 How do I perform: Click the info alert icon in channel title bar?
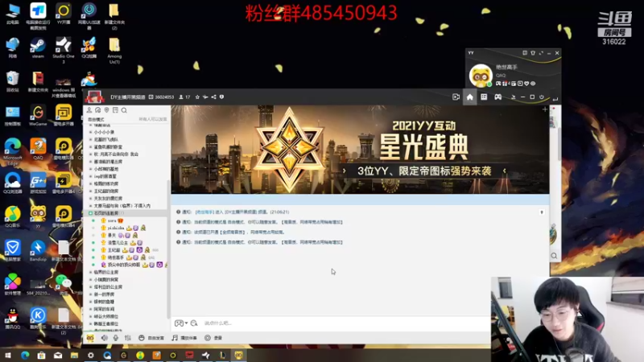pos(222,97)
